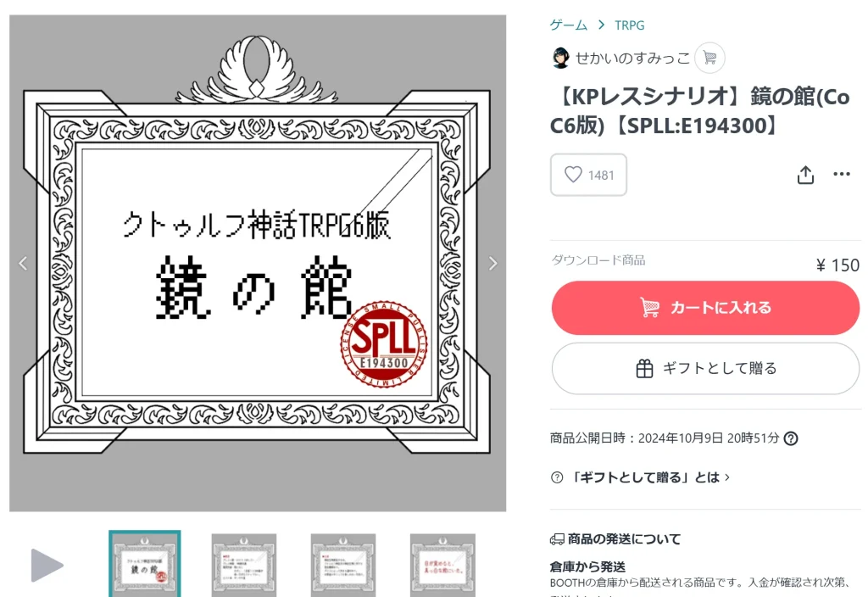Start the image slideshow play button

coord(47,566)
